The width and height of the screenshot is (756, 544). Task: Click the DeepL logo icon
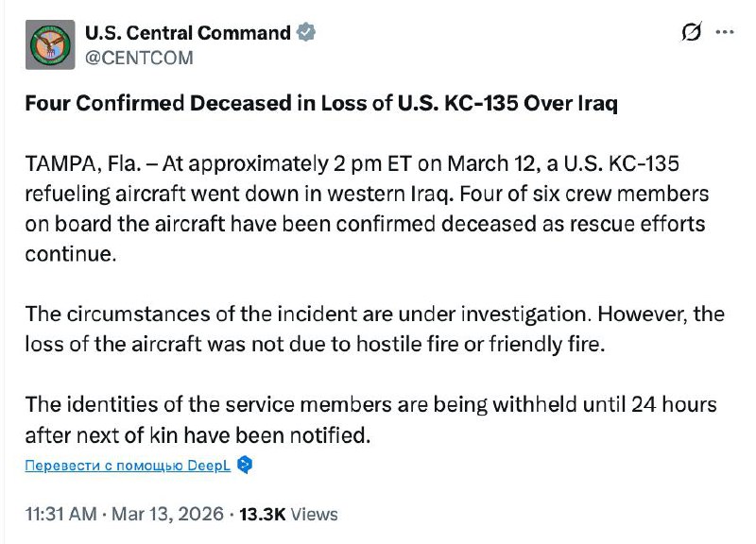[x=245, y=465]
